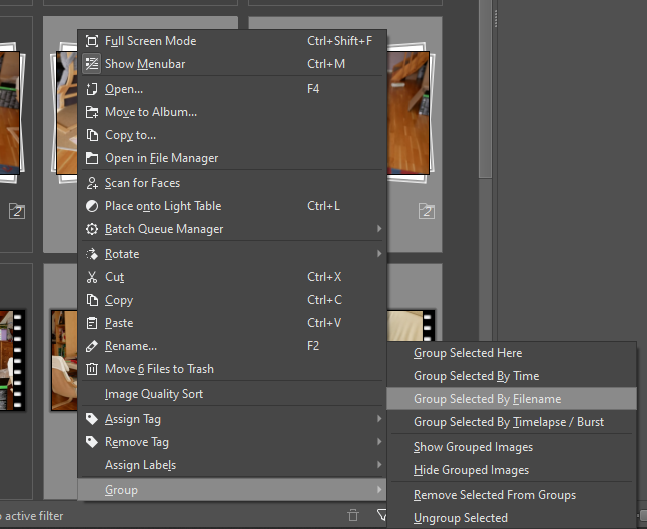Enable Show Grouped Images
Image resolution: width=647 pixels, height=529 pixels.
(473, 447)
